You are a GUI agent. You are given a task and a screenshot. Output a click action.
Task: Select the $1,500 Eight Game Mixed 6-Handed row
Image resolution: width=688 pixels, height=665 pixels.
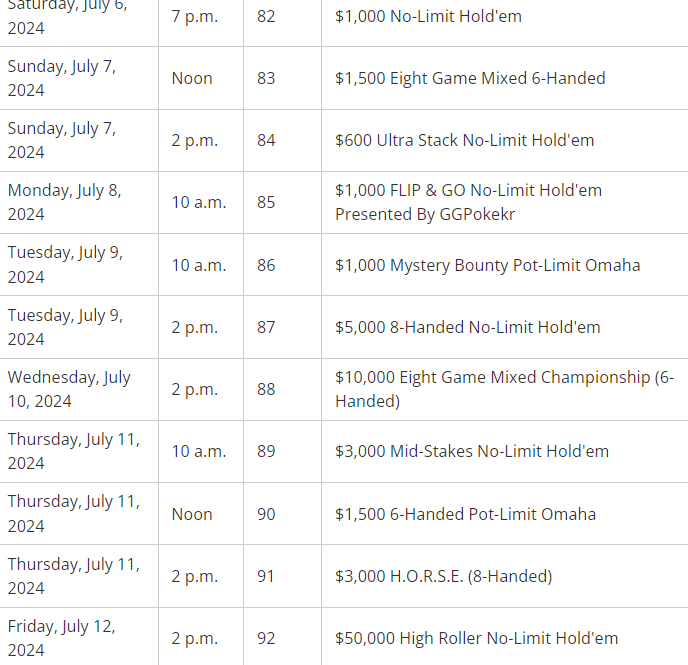point(470,78)
